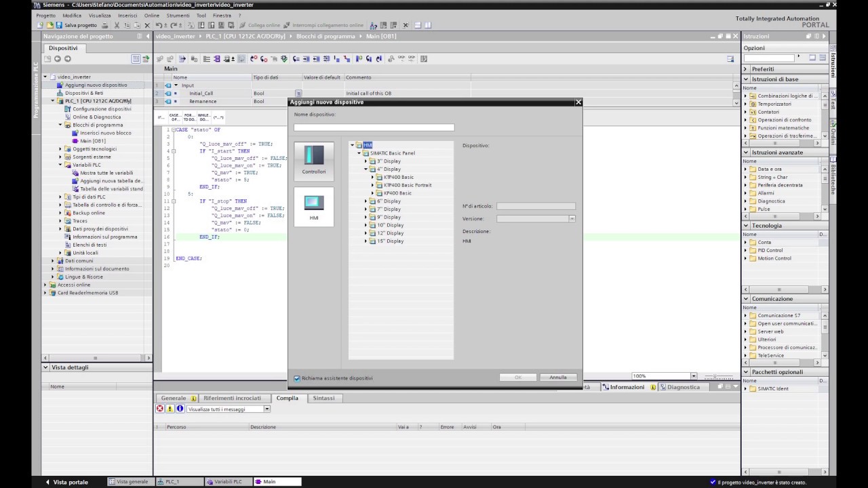The width and height of the screenshot is (868, 488).
Task: Expand Temporizzatori in Istruzioni di base
Action: (747, 104)
